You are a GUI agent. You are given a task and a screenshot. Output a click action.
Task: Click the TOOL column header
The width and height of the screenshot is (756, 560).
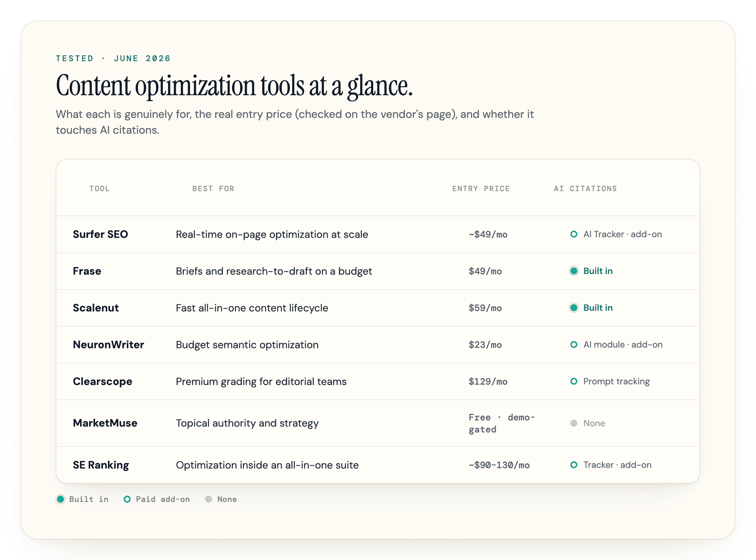point(100,189)
